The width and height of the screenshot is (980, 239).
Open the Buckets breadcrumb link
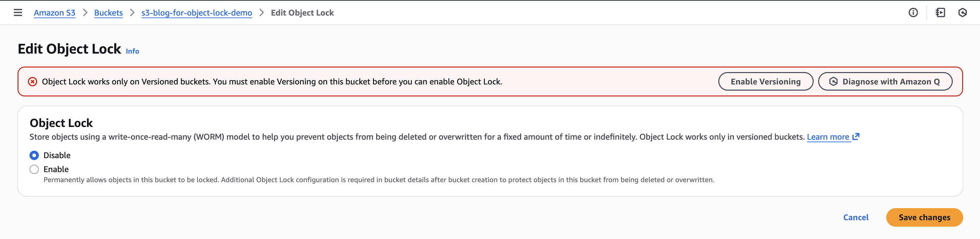coord(108,13)
